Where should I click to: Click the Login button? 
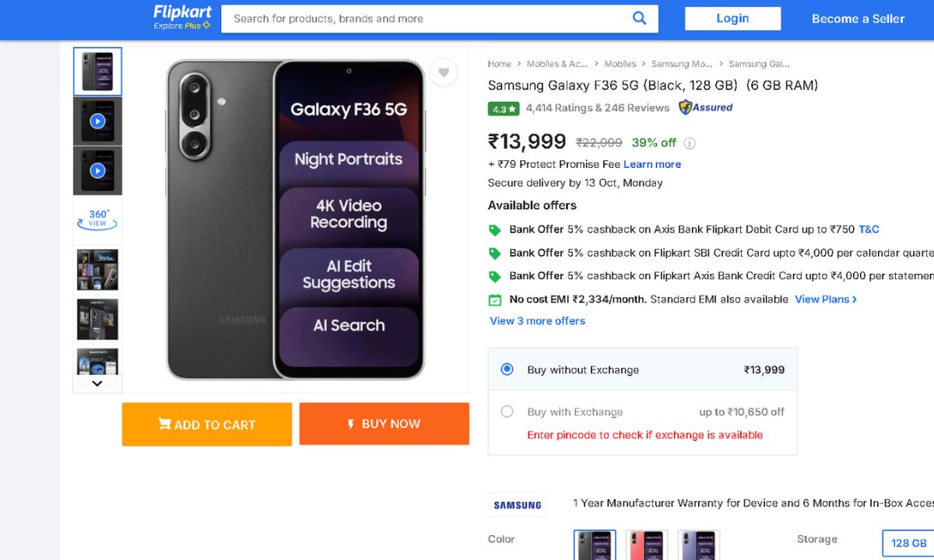tap(732, 19)
